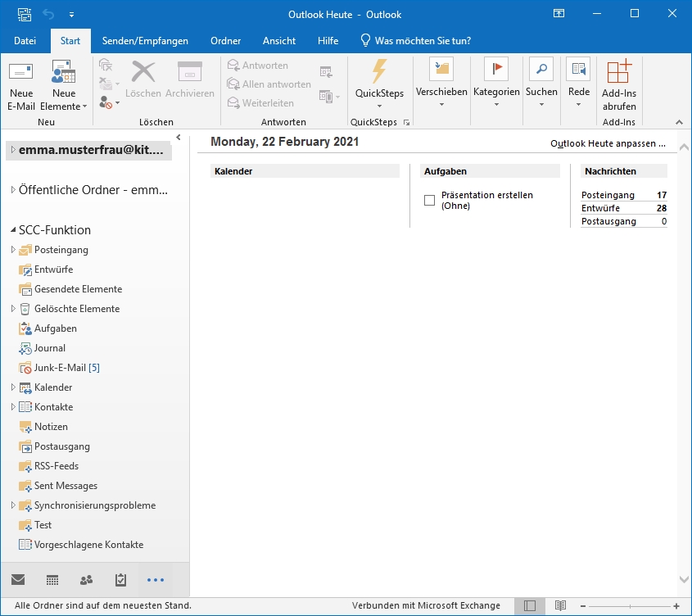Click the Mail envelope icon in navigation bar
Image resolution: width=692 pixels, height=616 pixels.
click(18, 580)
